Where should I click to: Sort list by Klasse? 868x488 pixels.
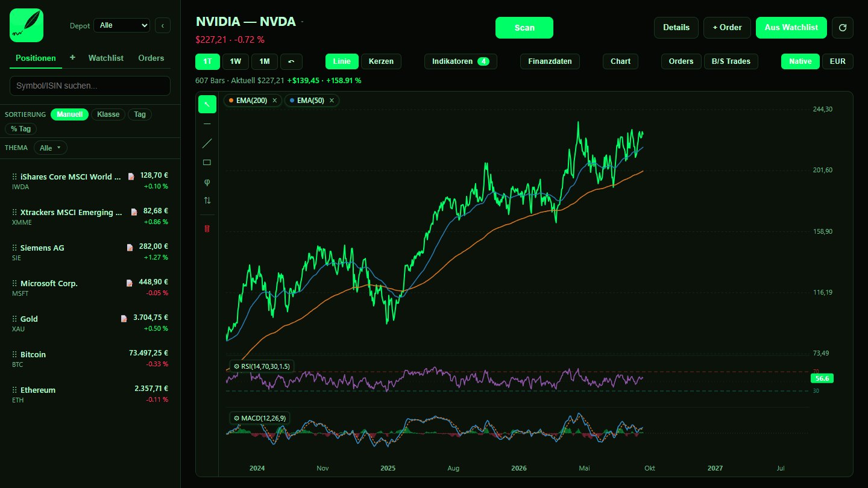pos(108,114)
